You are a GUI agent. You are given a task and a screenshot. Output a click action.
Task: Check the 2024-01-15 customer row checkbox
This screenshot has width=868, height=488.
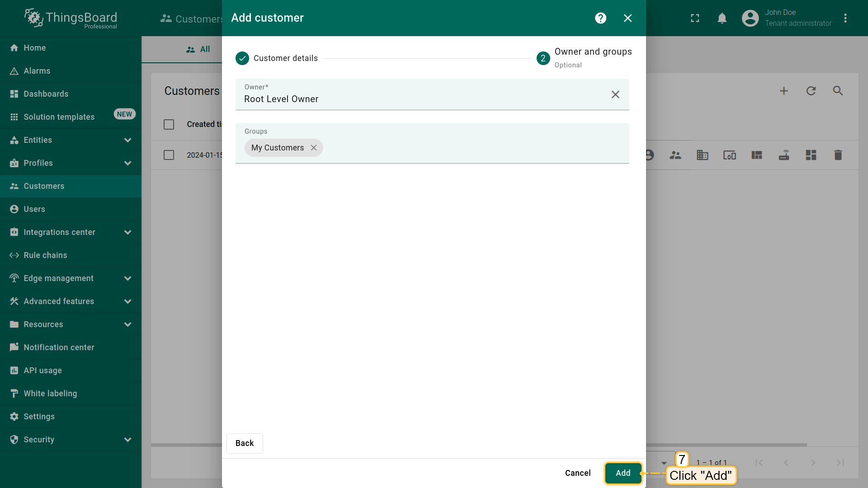[169, 155]
